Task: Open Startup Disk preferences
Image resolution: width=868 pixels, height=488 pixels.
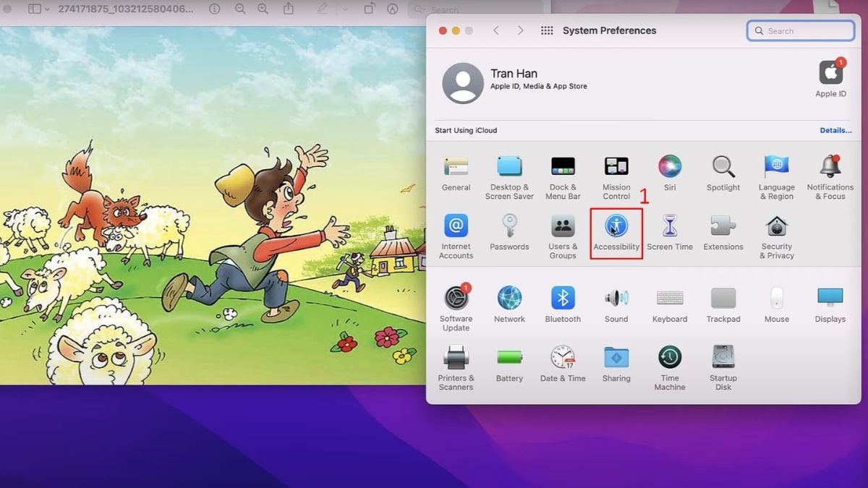Action: [723, 369]
